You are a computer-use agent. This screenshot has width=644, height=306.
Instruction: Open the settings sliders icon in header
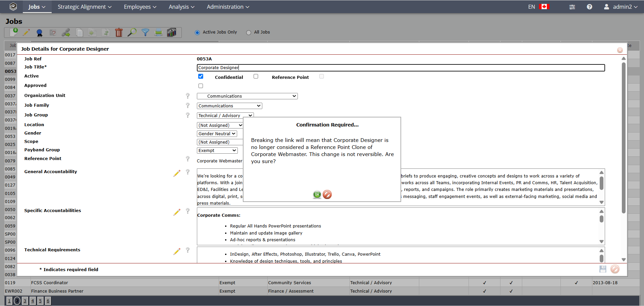pos(572,7)
